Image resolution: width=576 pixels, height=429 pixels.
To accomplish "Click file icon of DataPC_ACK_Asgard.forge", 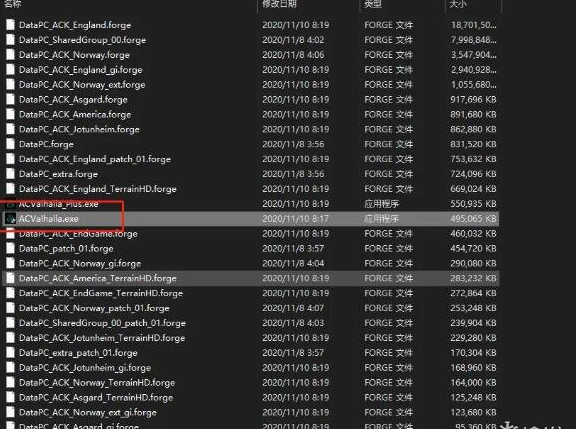I will (x=11, y=100).
